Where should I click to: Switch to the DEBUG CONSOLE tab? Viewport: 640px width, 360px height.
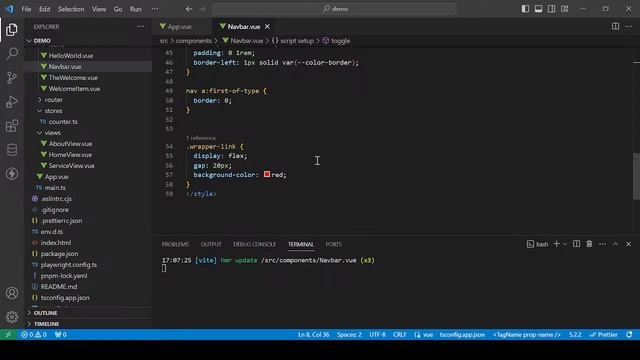(x=254, y=244)
